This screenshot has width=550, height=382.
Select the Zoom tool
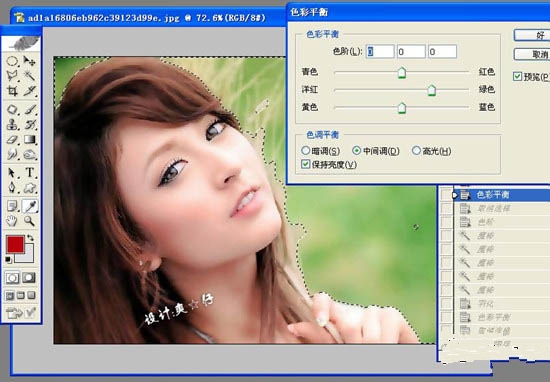point(29,221)
